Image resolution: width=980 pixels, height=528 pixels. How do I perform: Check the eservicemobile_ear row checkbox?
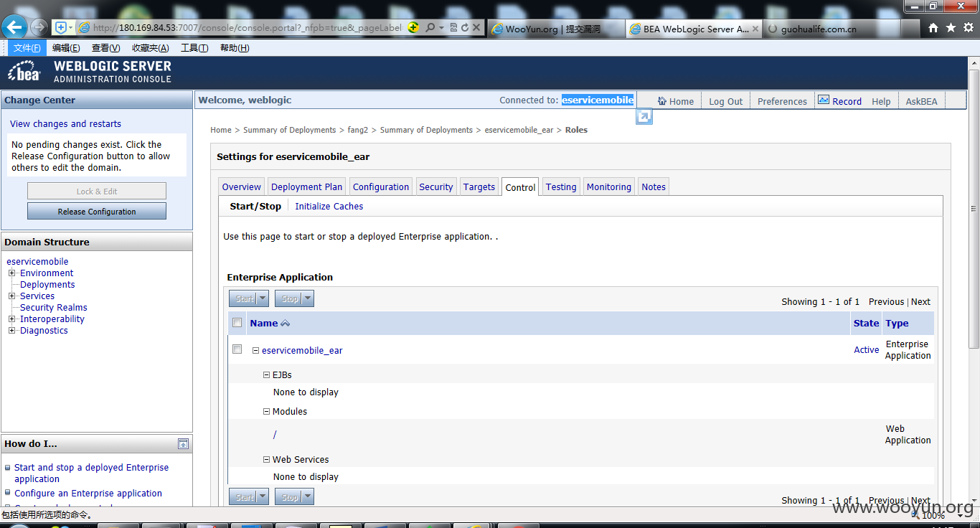point(237,349)
